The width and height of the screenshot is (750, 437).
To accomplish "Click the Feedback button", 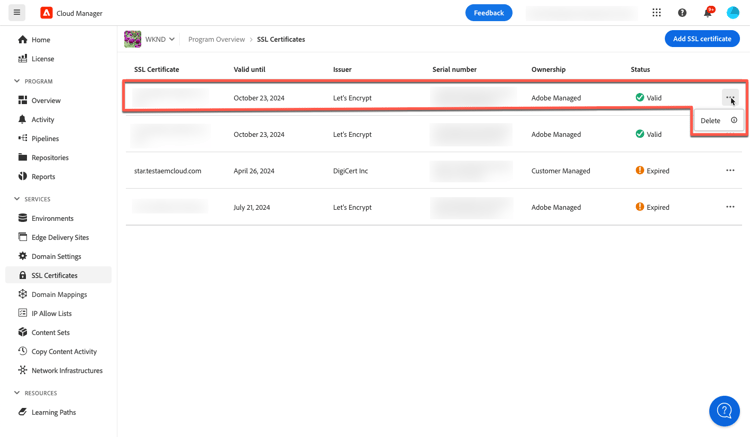I will point(488,13).
